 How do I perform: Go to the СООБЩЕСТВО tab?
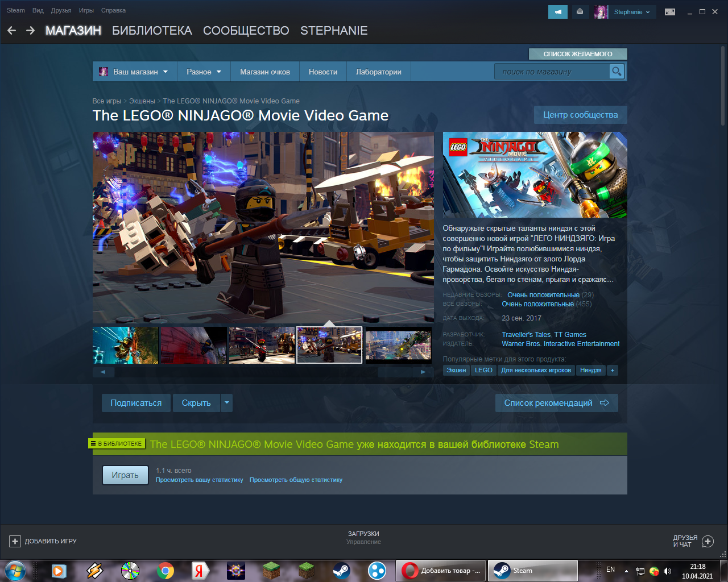pyautogui.click(x=246, y=31)
